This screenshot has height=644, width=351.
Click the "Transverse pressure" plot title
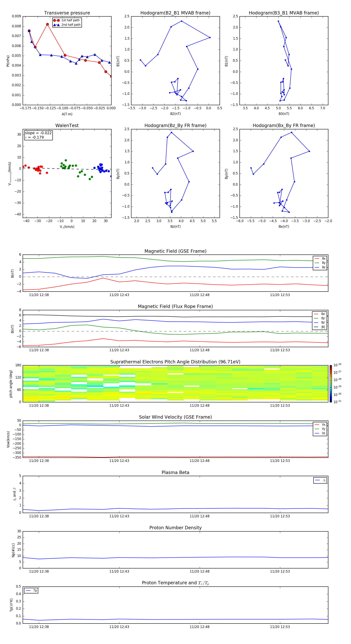pyautogui.click(x=67, y=13)
